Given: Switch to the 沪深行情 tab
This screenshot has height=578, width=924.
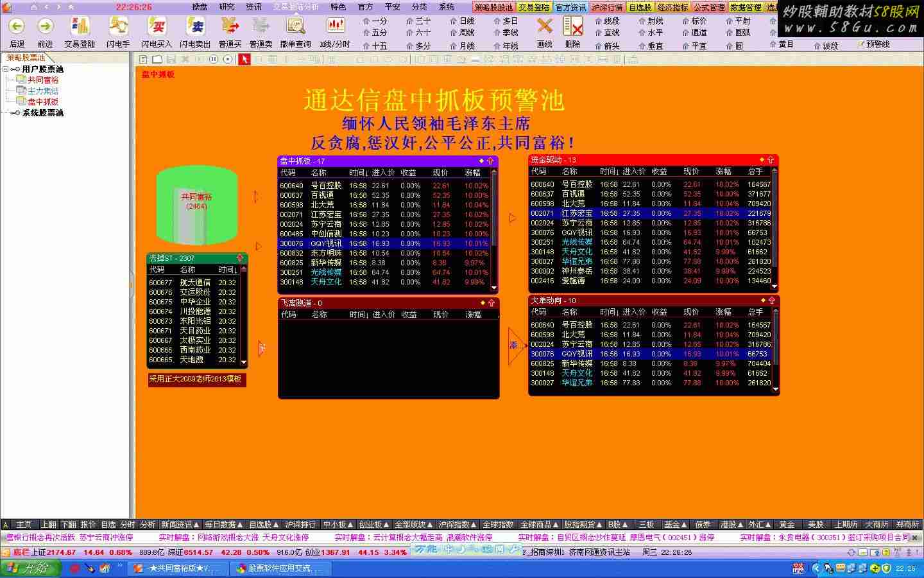Looking at the screenshot, I should click(x=607, y=8).
